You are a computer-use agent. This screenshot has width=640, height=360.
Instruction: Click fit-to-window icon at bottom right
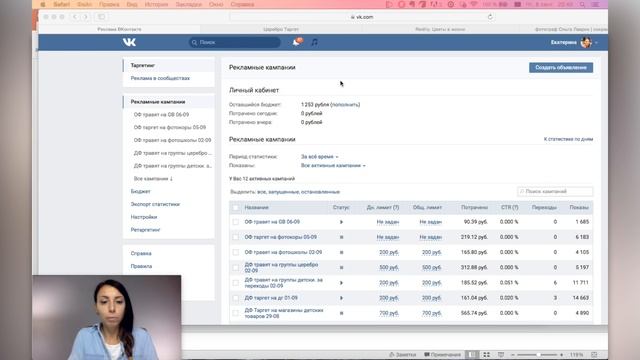594,355
